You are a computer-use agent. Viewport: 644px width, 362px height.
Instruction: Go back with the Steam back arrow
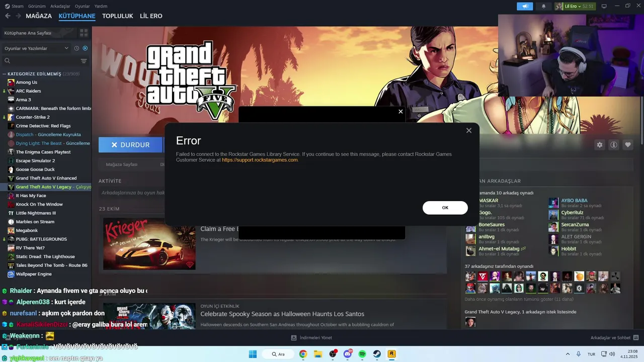pos(8,16)
